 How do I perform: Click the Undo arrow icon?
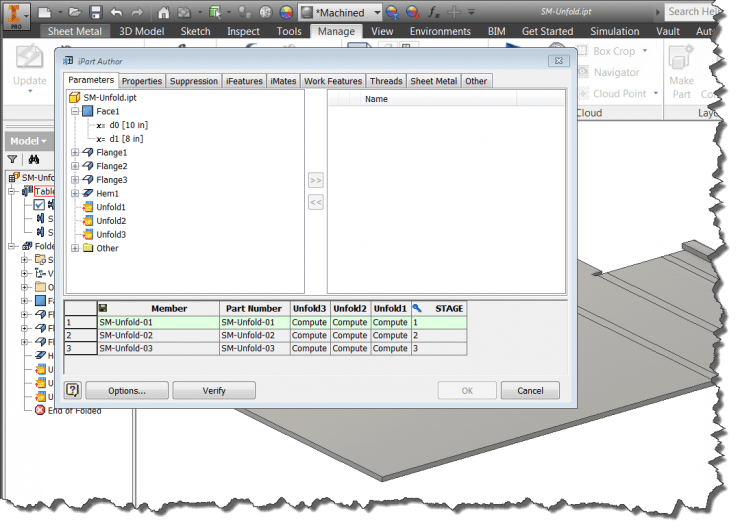117,12
